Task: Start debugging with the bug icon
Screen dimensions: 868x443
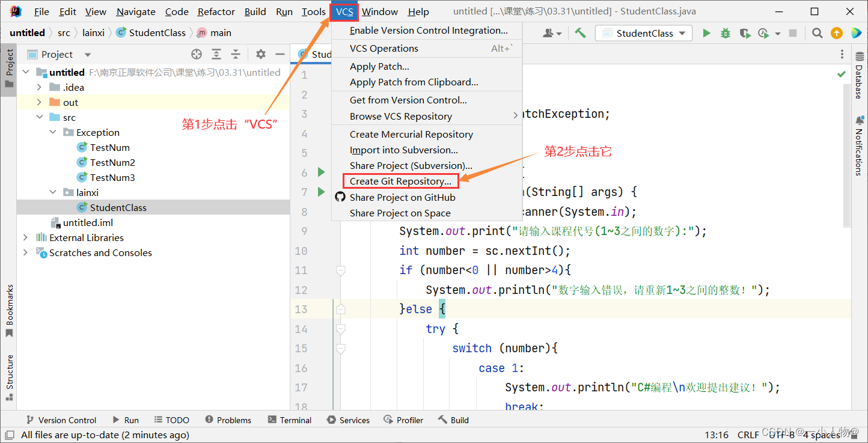Action: [726, 33]
